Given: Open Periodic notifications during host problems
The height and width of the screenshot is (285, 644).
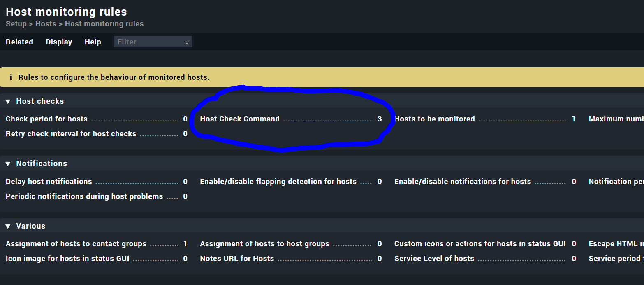Looking at the screenshot, I should click(x=84, y=196).
